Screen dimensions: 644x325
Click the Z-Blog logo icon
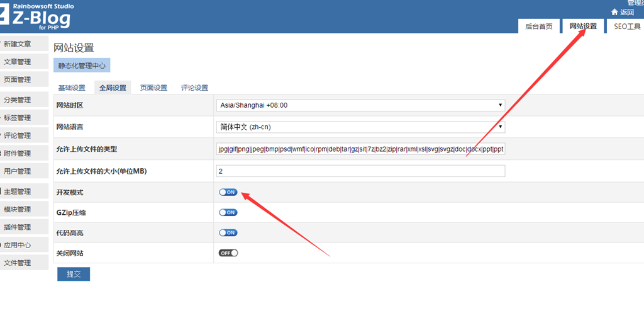(x=4, y=16)
